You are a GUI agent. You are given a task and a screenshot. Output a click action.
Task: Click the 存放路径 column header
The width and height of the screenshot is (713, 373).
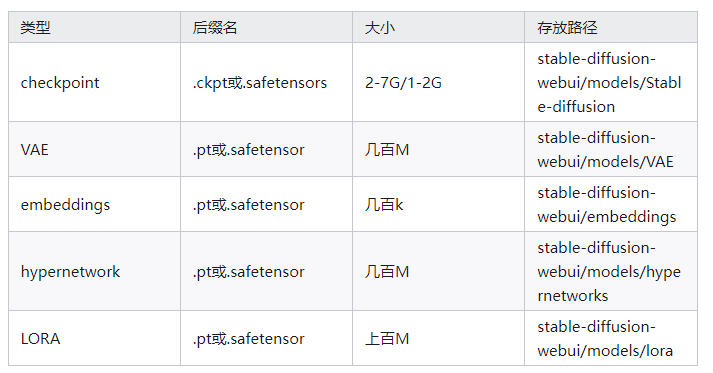[x=611, y=27]
